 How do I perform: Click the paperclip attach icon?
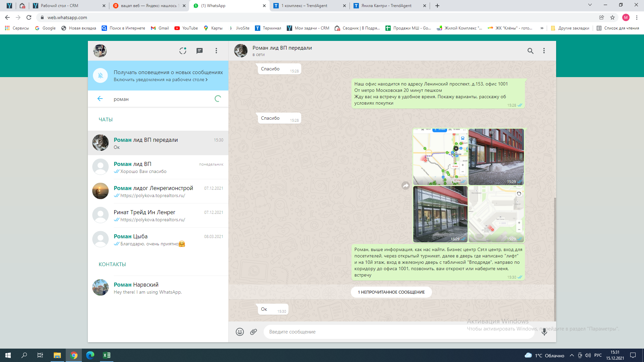254,332
